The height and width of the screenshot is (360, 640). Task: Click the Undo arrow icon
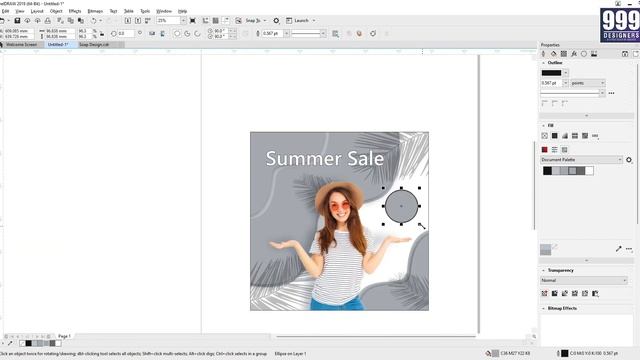[93, 20]
